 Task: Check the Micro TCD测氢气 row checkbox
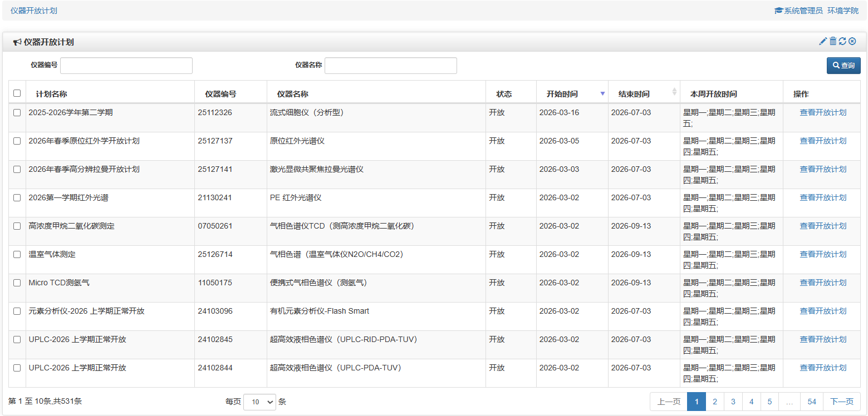[x=17, y=283]
